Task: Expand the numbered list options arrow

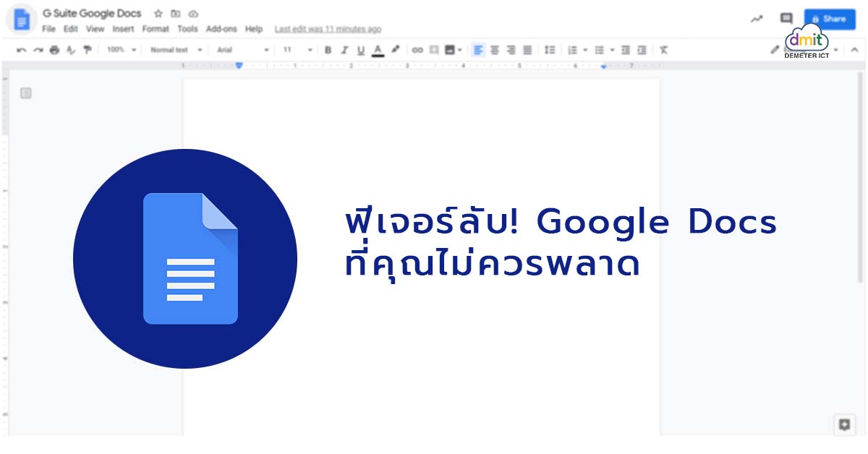Action: (x=584, y=50)
